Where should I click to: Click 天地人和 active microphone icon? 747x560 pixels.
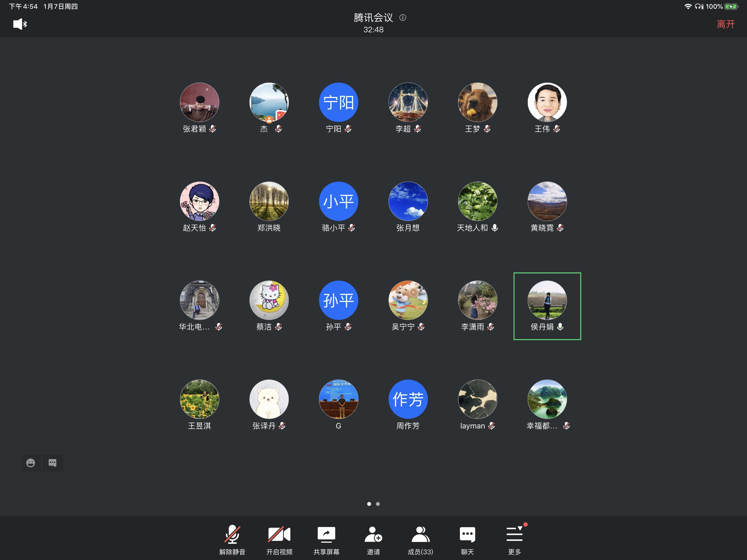click(x=495, y=228)
